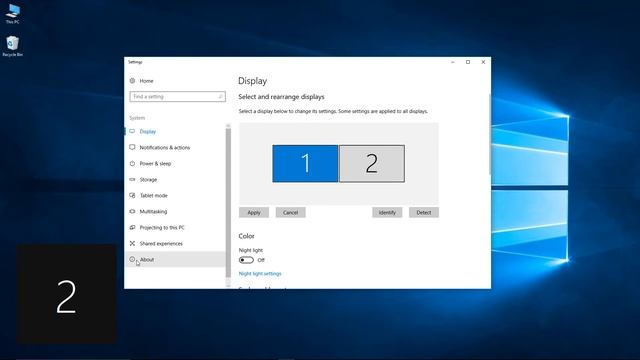Minimize the Settings window
Screen dimensions: 640x360
click(x=453, y=62)
